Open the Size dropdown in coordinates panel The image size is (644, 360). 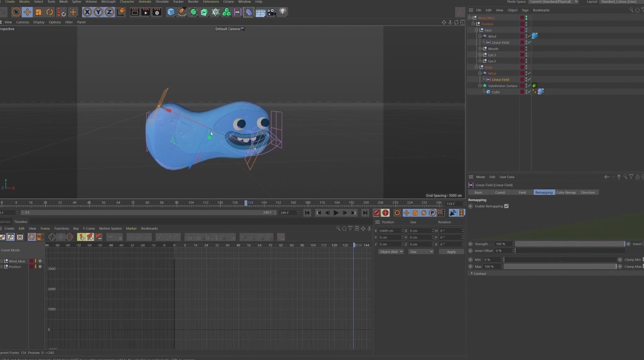point(421,252)
